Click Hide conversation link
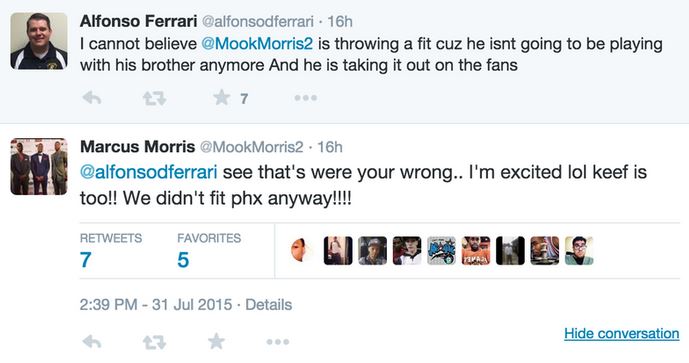Screen dimensions: 689x363 622,334
